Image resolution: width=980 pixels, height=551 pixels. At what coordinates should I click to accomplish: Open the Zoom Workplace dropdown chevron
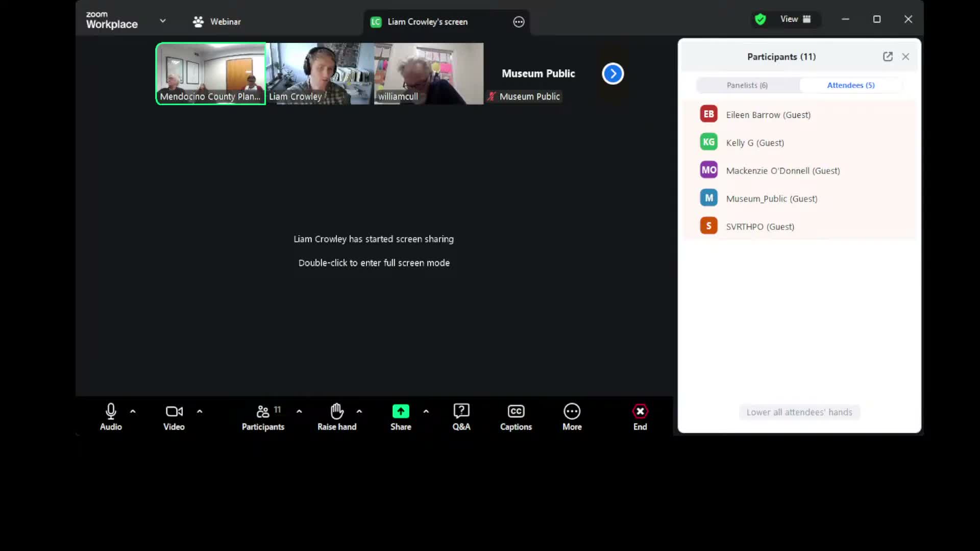click(162, 21)
